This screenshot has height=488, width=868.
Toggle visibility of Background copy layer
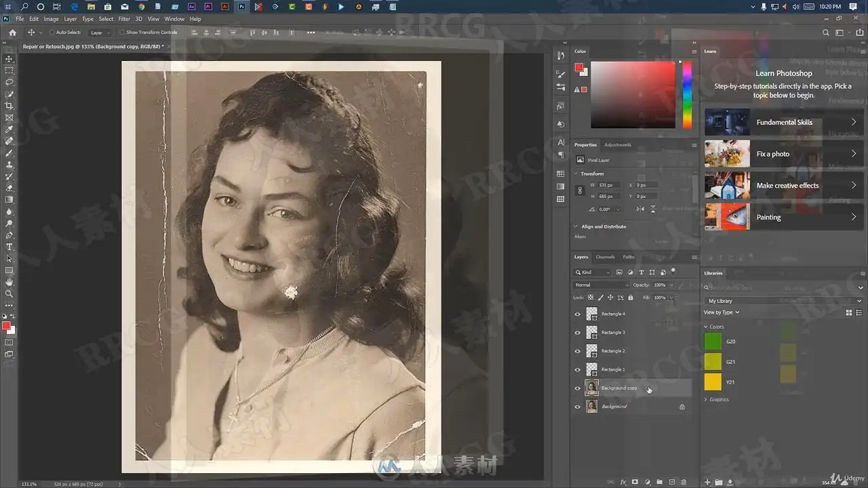point(578,388)
